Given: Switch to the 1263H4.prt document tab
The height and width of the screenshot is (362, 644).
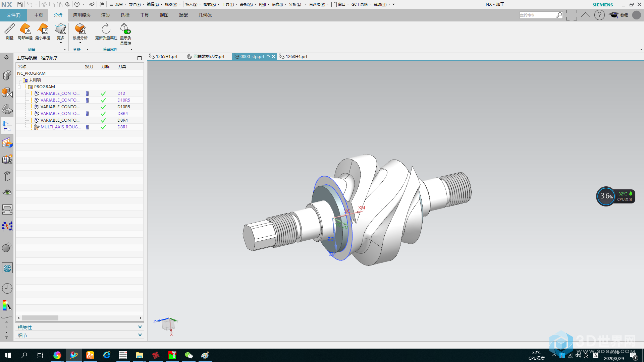Looking at the screenshot, I should [293, 57].
